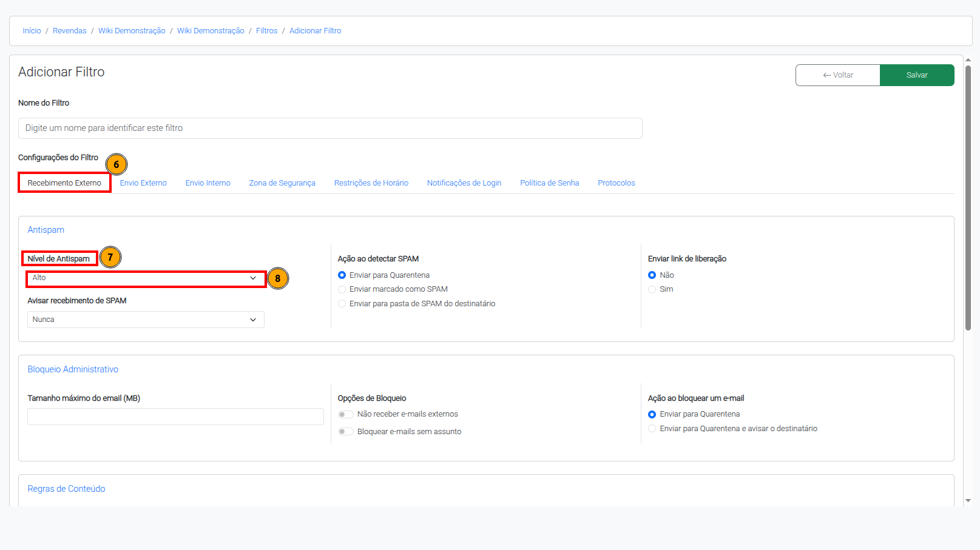Switch to the Envio Externo tab
This screenshot has height=550, width=980.
point(143,183)
